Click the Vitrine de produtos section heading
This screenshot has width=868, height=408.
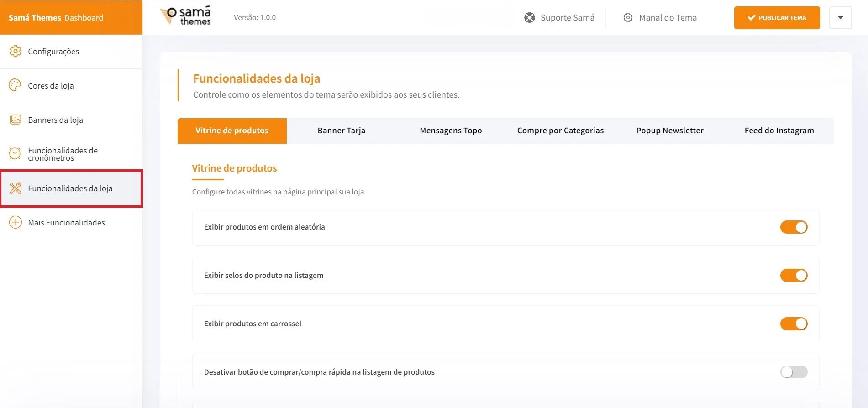tap(234, 168)
